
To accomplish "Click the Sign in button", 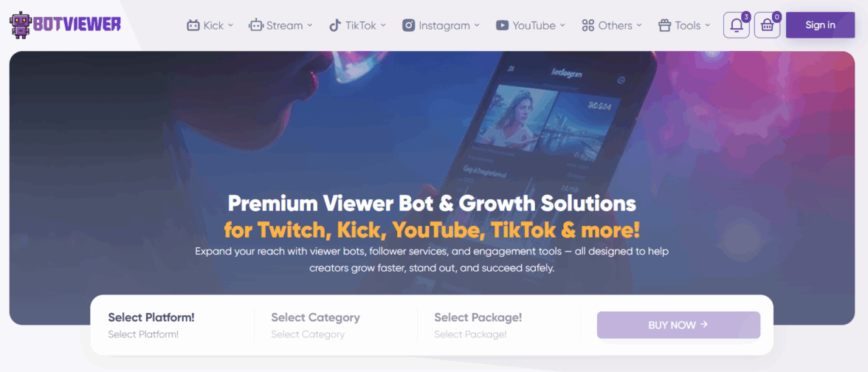I will (821, 25).
